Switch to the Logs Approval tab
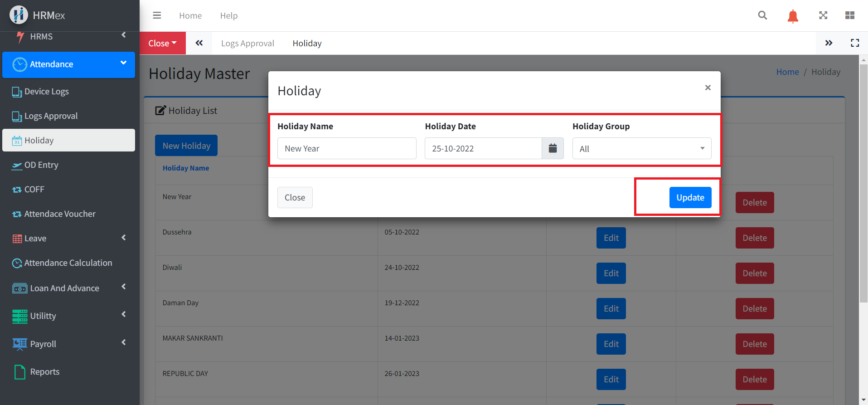The width and height of the screenshot is (868, 405). tap(247, 43)
